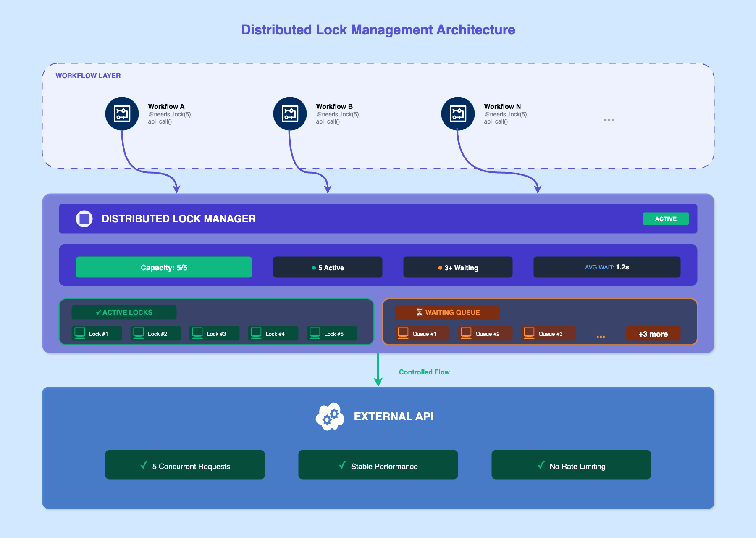Expand the ellipsis in Workflow Layer

tap(609, 120)
